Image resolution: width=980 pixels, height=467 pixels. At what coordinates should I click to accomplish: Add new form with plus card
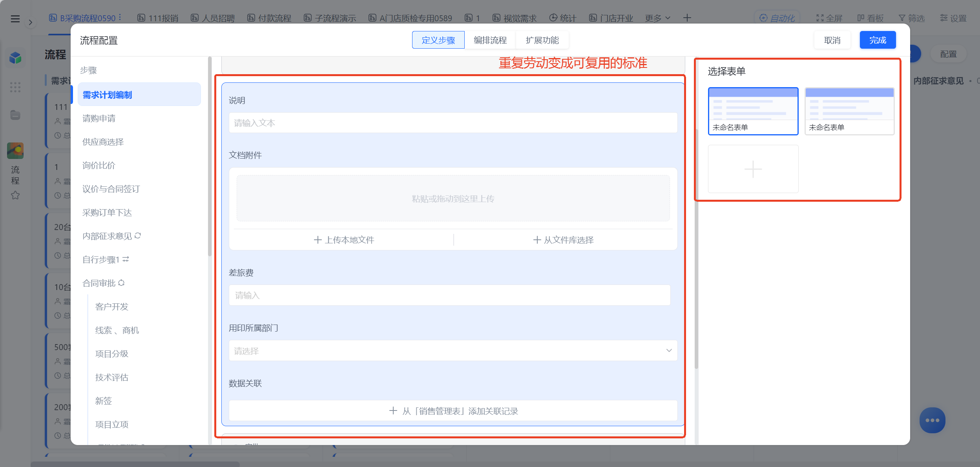point(753,169)
